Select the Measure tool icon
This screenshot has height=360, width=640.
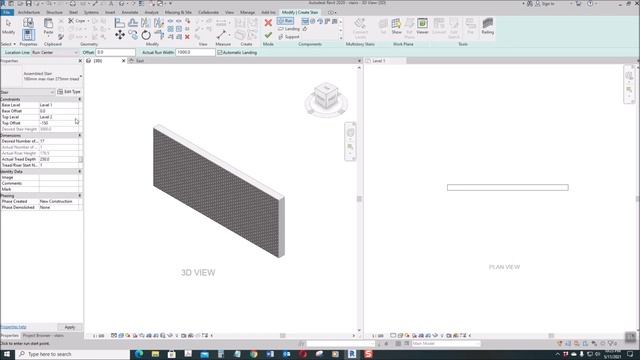(x=222, y=35)
